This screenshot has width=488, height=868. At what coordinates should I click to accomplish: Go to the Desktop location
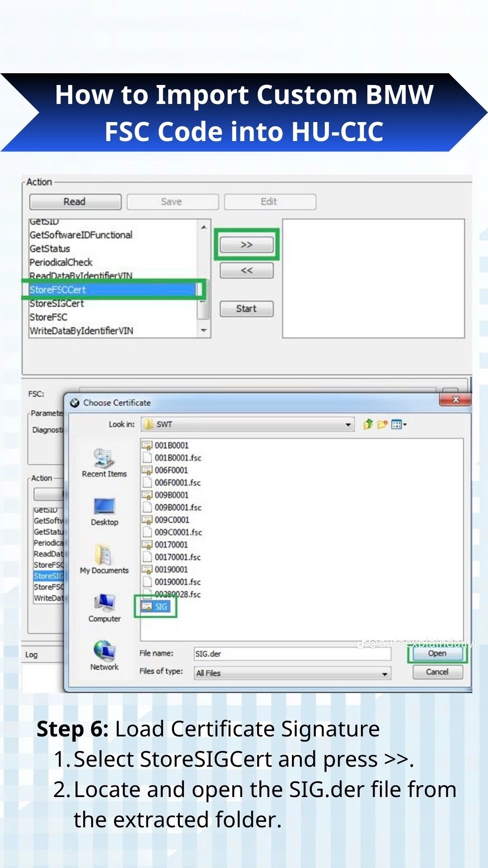coord(104,512)
